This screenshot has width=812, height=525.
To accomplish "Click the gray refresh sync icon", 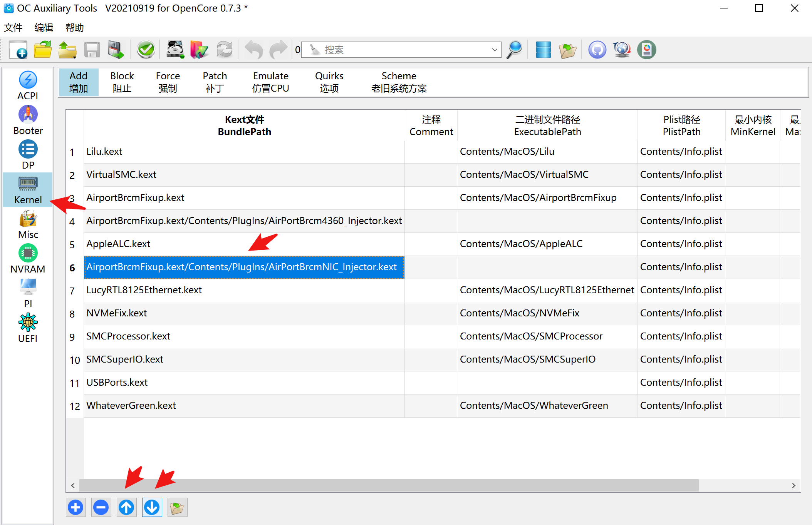I will pos(225,50).
